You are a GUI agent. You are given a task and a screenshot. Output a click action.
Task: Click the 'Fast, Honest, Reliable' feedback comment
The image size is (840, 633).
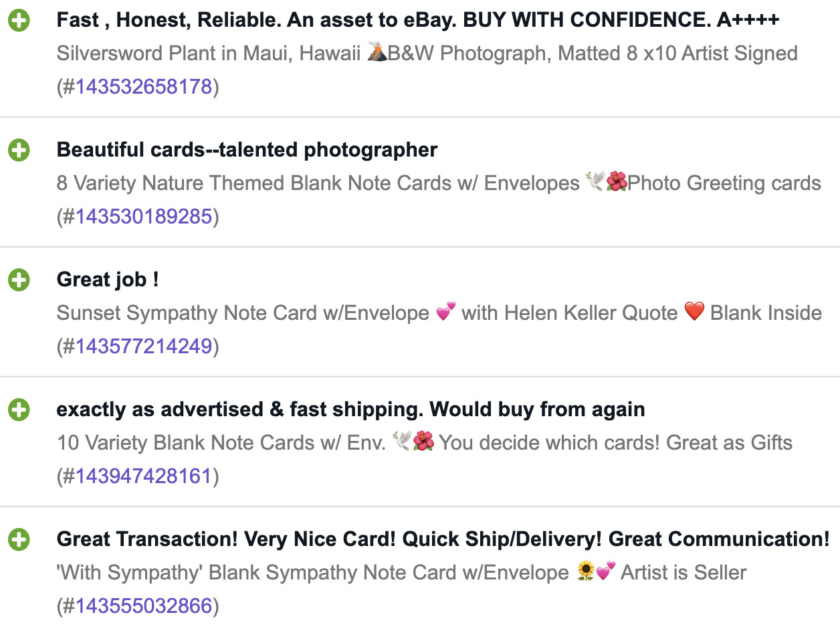418,20
